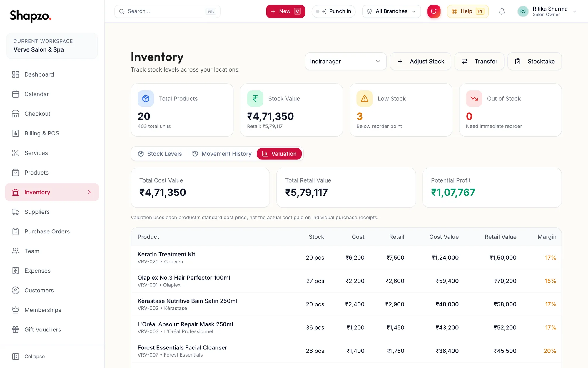Open All Branches dropdown

coord(391,11)
